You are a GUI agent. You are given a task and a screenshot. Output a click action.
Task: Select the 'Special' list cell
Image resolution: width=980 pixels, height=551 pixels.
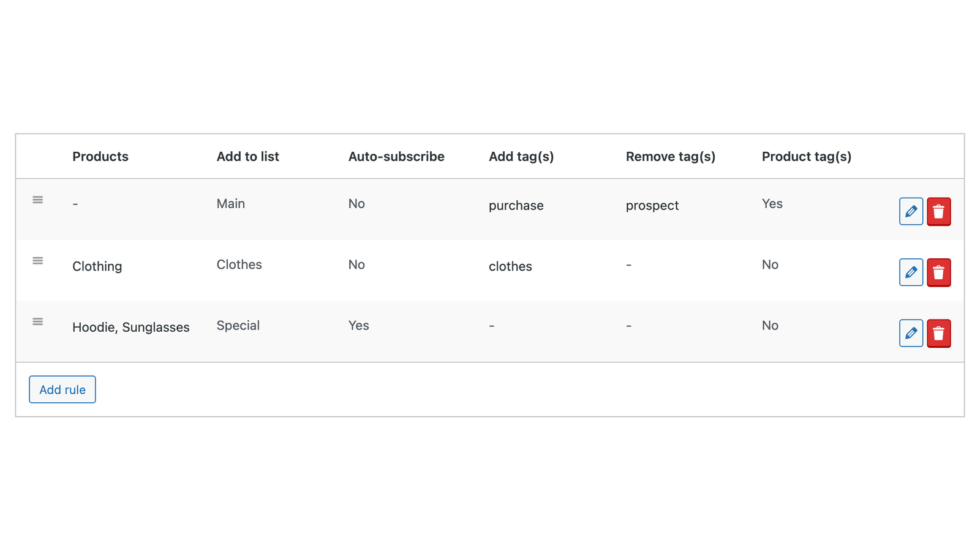238,326
